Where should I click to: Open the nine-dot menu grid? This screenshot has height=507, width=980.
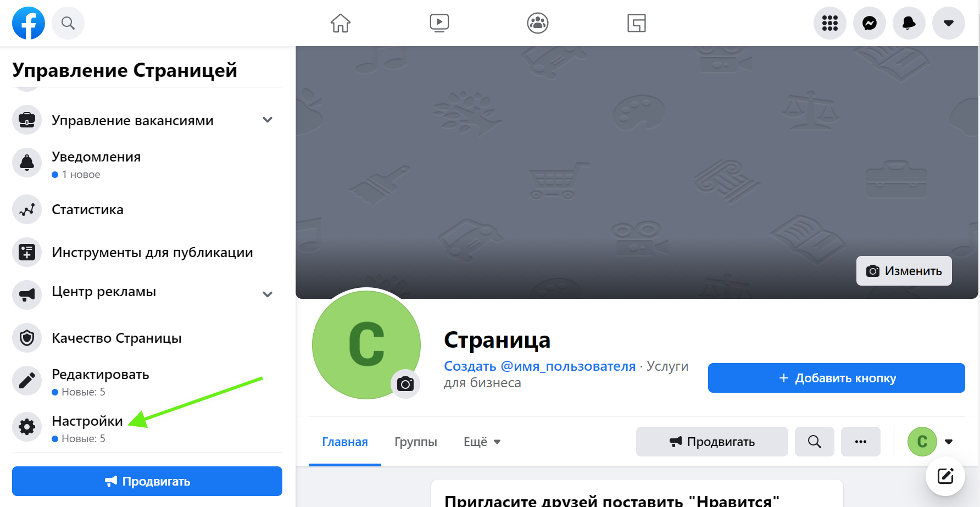click(x=830, y=23)
